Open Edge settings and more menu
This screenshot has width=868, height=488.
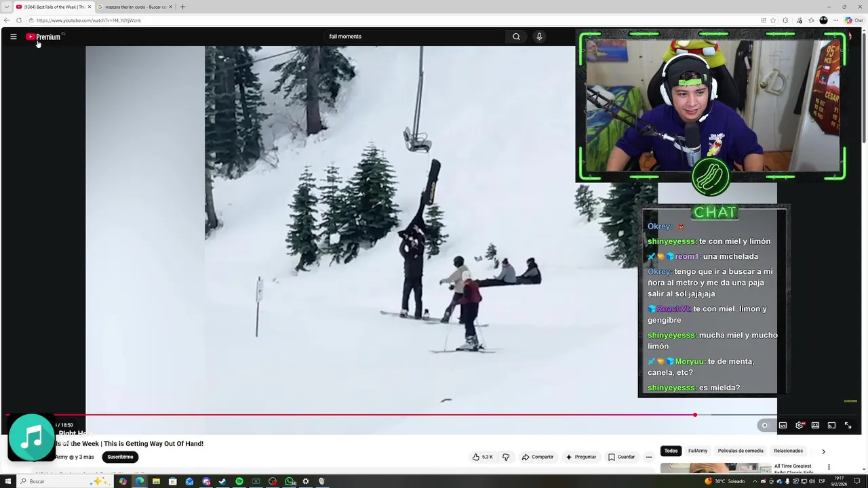coord(835,20)
